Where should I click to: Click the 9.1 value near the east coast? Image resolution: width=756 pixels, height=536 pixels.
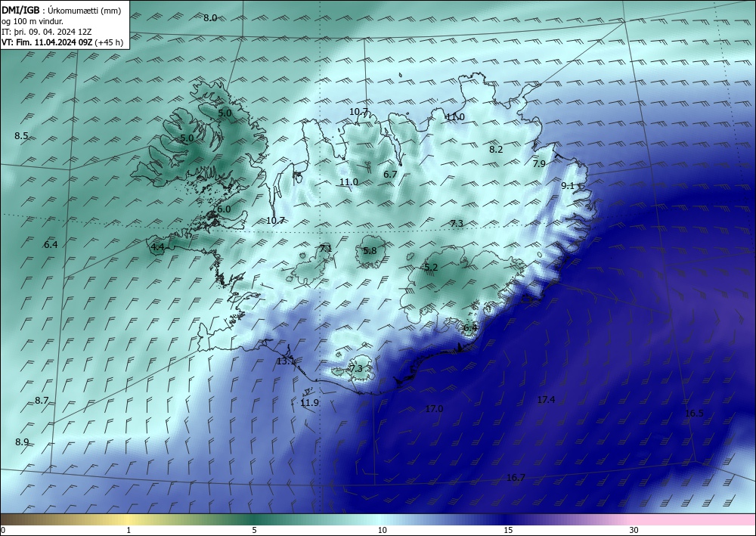click(568, 185)
